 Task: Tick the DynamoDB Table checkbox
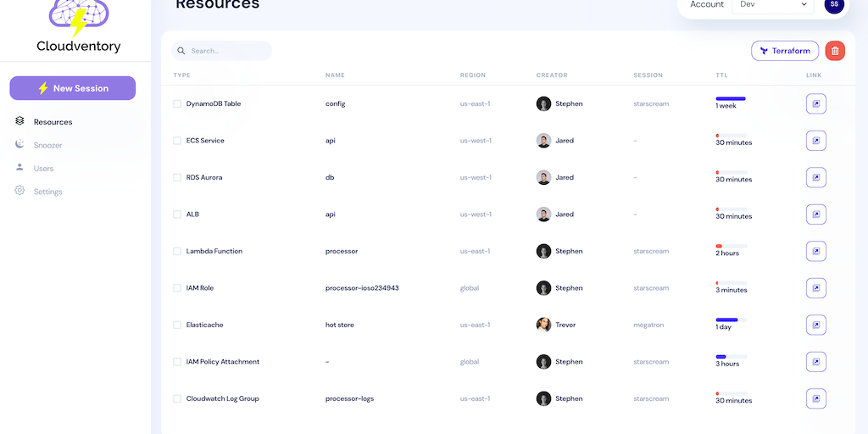pyautogui.click(x=177, y=104)
